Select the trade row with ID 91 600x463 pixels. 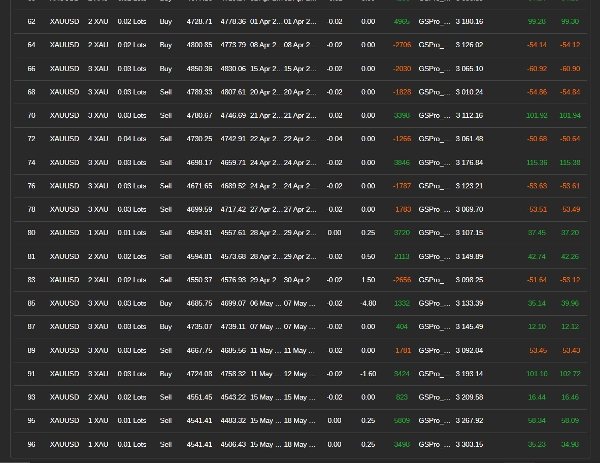pos(300,374)
